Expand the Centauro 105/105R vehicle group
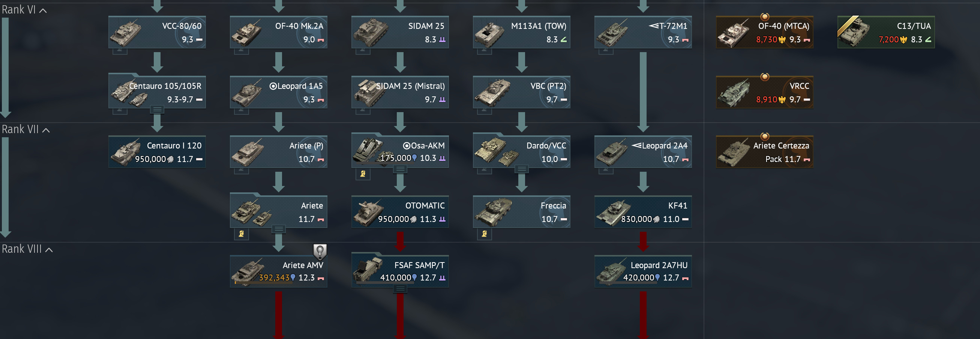The width and height of the screenshot is (980, 339). [157, 109]
